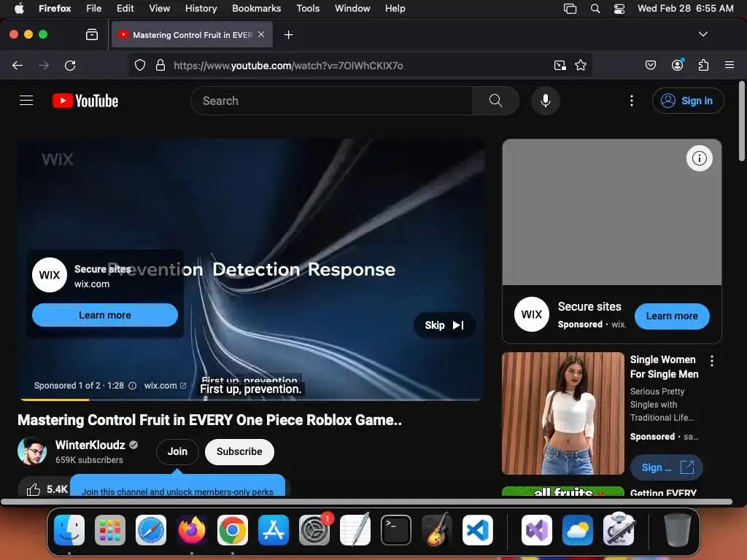View site security lock information
Viewport: 747px width, 560px height.
tap(160, 65)
